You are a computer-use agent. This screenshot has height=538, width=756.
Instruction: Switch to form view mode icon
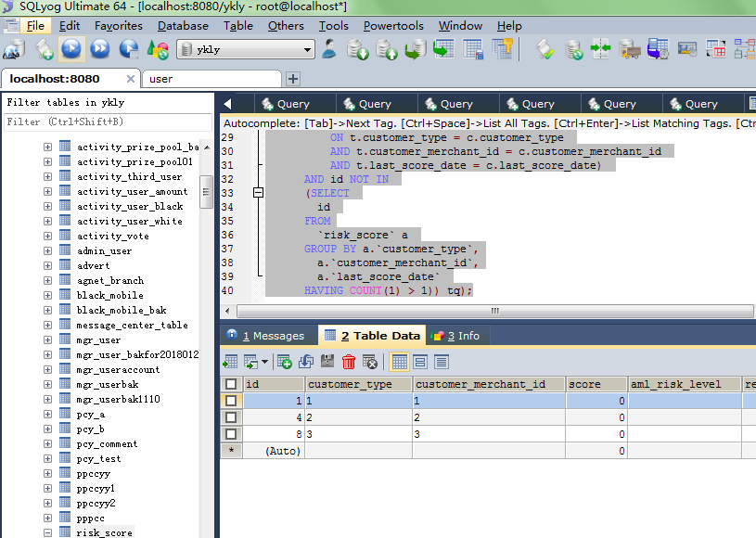point(420,362)
